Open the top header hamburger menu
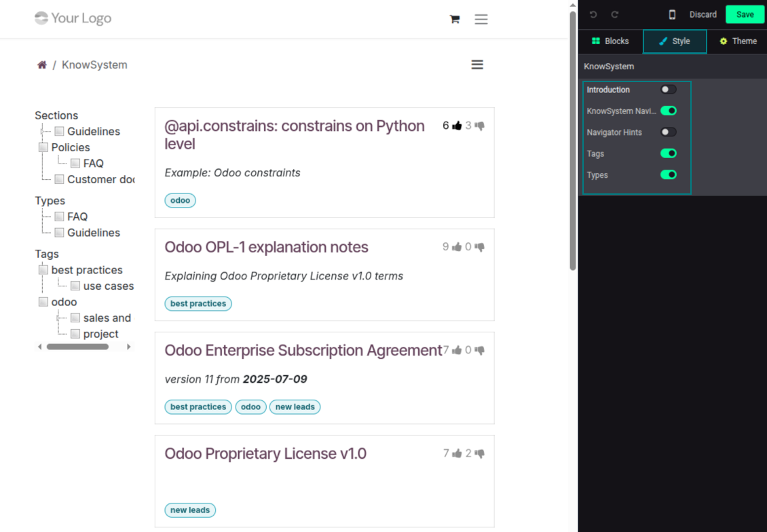Image resolution: width=767 pixels, height=532 pixels. pos(481,20)
